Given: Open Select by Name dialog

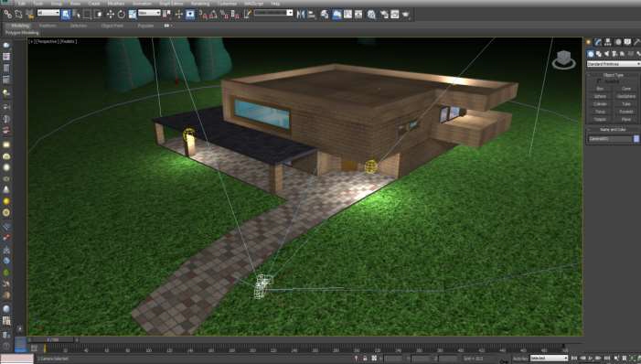Looking at the screenshot, I should coord(77,15).
